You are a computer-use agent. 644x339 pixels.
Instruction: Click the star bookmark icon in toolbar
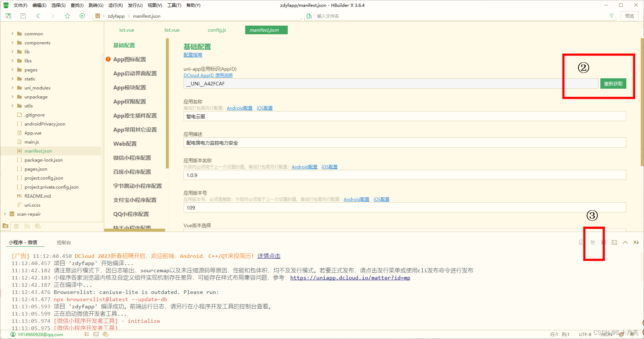[x=67, y=16]
